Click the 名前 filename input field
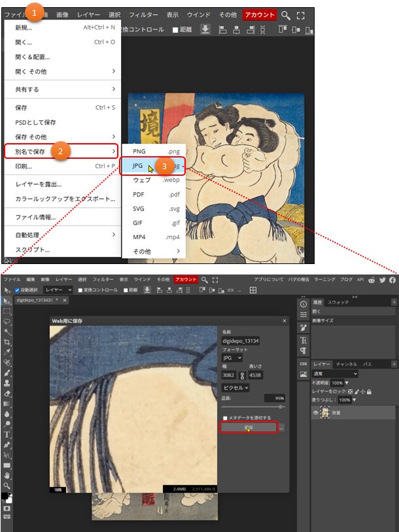This screenshot has height=532, width=399. (241, 340)
